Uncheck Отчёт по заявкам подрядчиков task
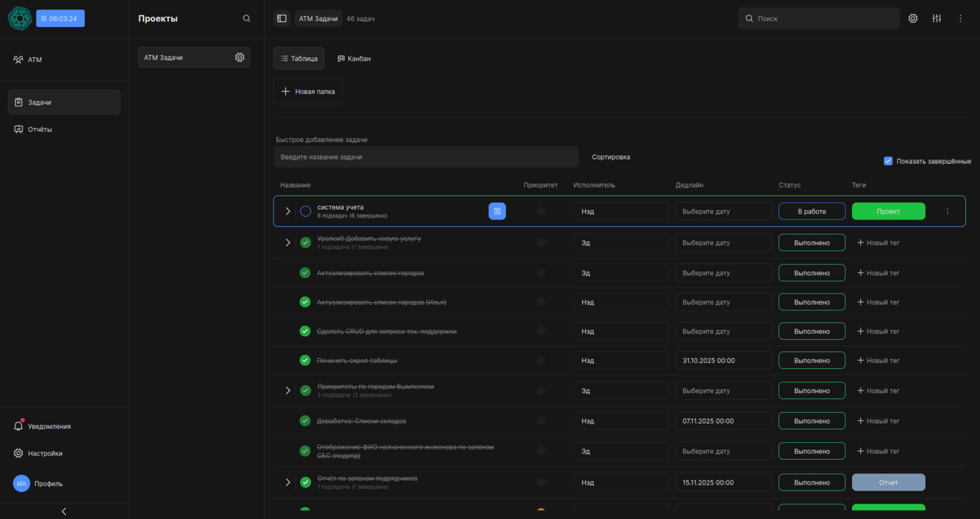This screenshot has height=519, width=980. click(306, 482)
